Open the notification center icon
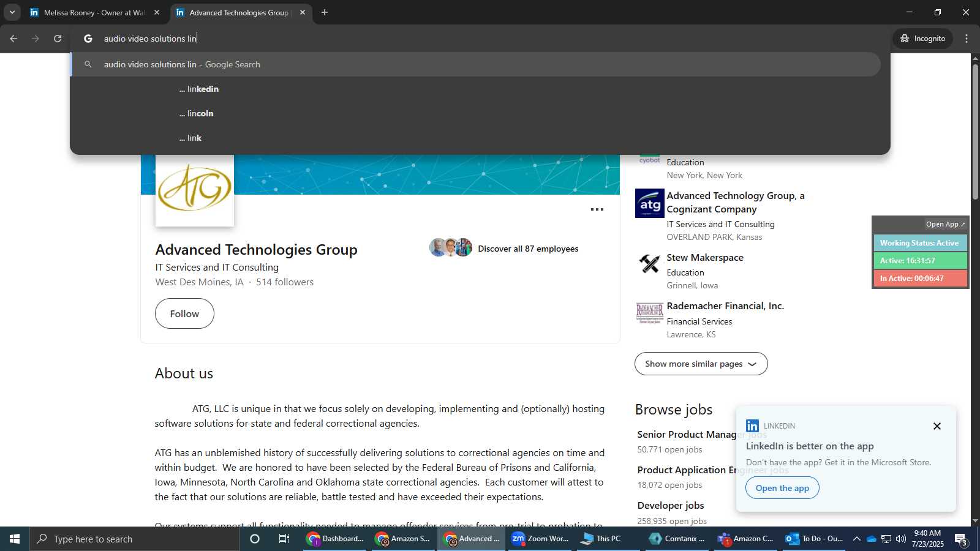This screenshot has height=551, width=980. pyautogui.click(x=961, y=539)
